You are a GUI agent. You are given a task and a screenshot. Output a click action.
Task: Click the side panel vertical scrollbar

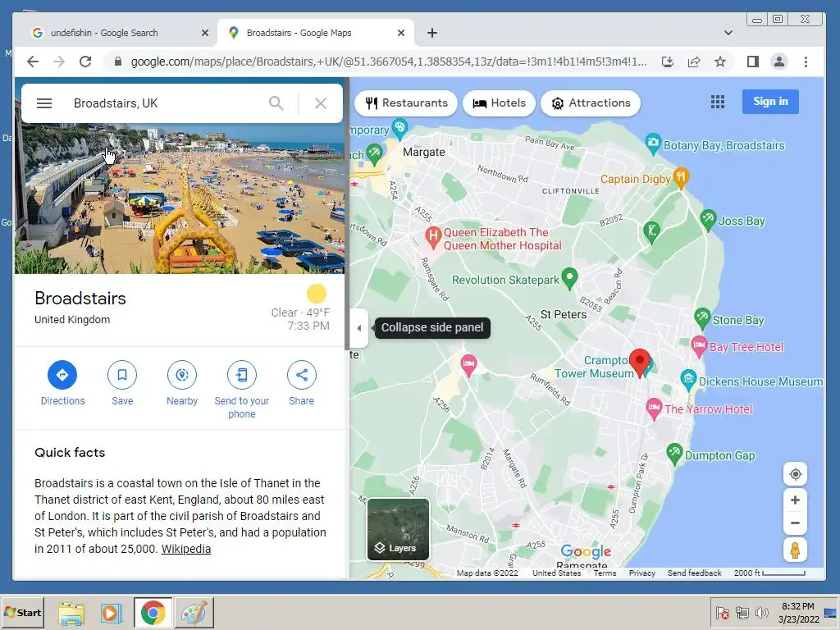tap(347, 214)
